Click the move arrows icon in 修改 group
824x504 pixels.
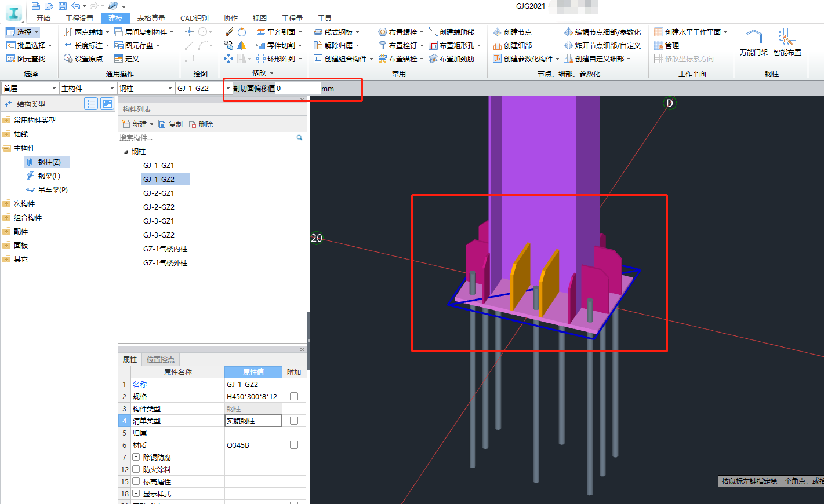(228, 59)
